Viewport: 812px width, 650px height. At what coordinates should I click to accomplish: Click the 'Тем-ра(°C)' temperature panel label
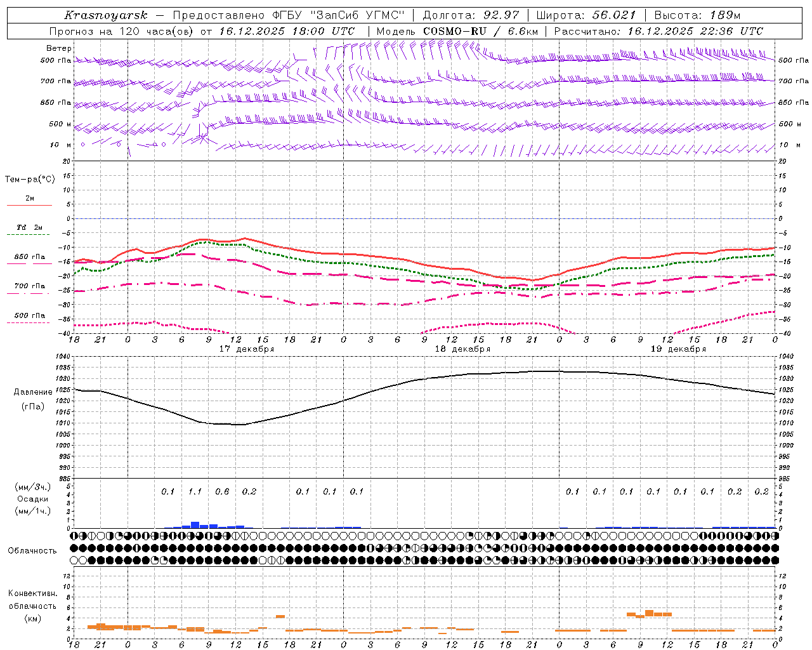pyautogui.click(x=30, y=180)
